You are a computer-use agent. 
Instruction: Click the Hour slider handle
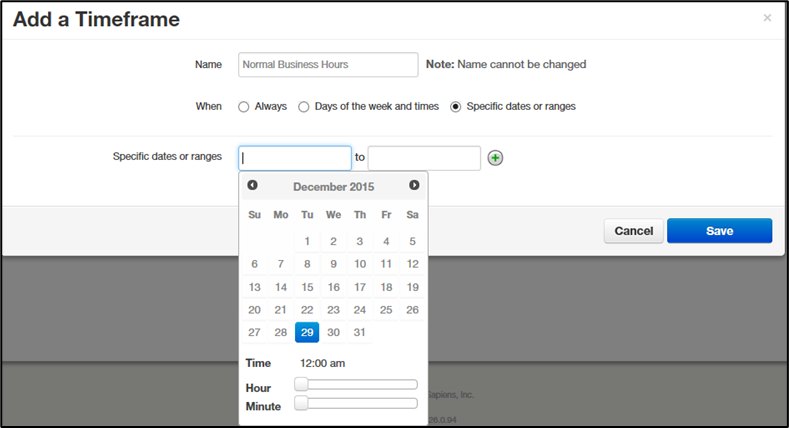[x=301, y=384]
